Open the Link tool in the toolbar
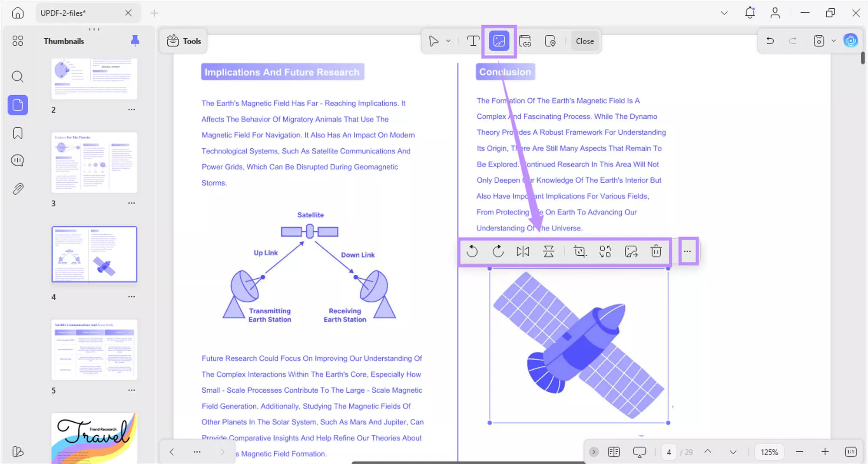 pyautogui.click(x=525, y=40)
